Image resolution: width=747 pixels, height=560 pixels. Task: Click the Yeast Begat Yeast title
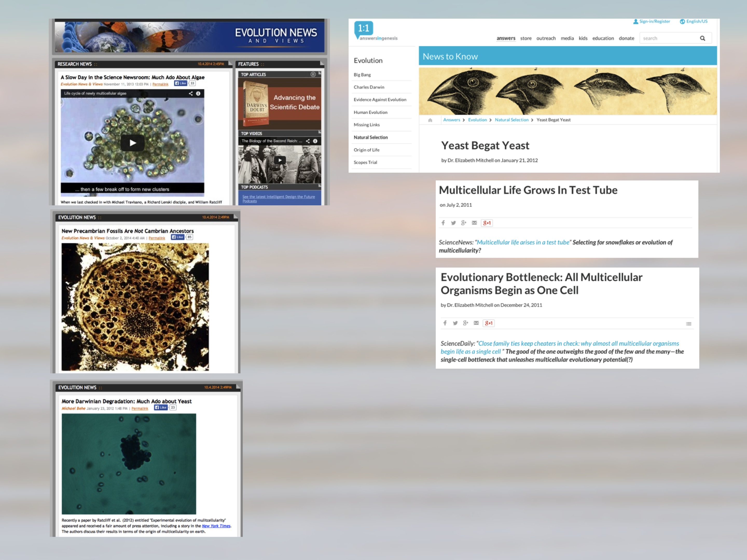[485, 145]
